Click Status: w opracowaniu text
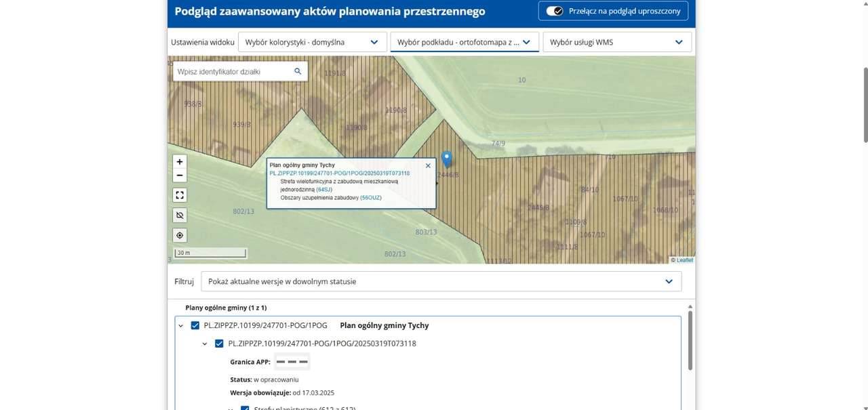 [x=264, y=380]
